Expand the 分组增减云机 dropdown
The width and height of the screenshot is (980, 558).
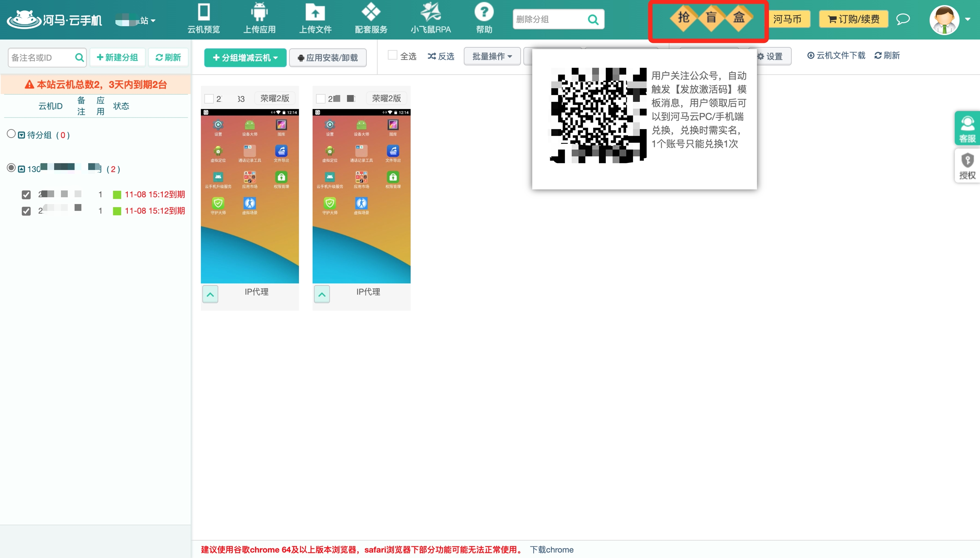tap(245, 58)
